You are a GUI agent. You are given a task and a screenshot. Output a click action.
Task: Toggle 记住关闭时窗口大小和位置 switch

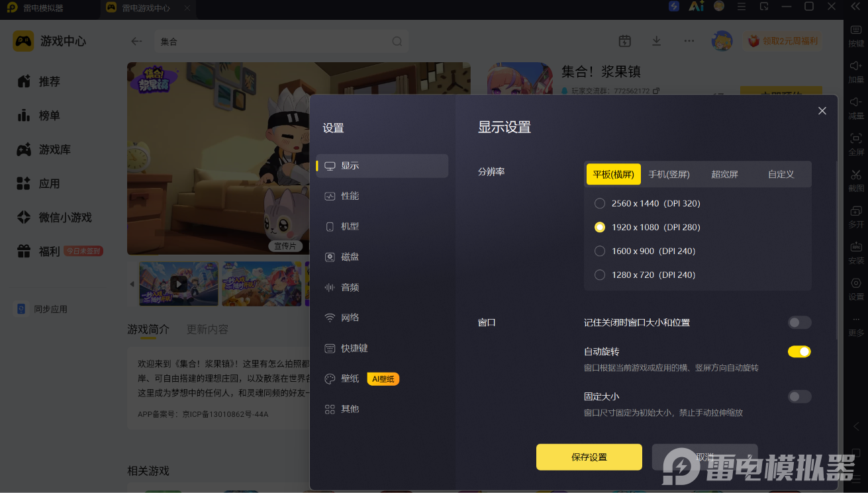tap(799, 323)
